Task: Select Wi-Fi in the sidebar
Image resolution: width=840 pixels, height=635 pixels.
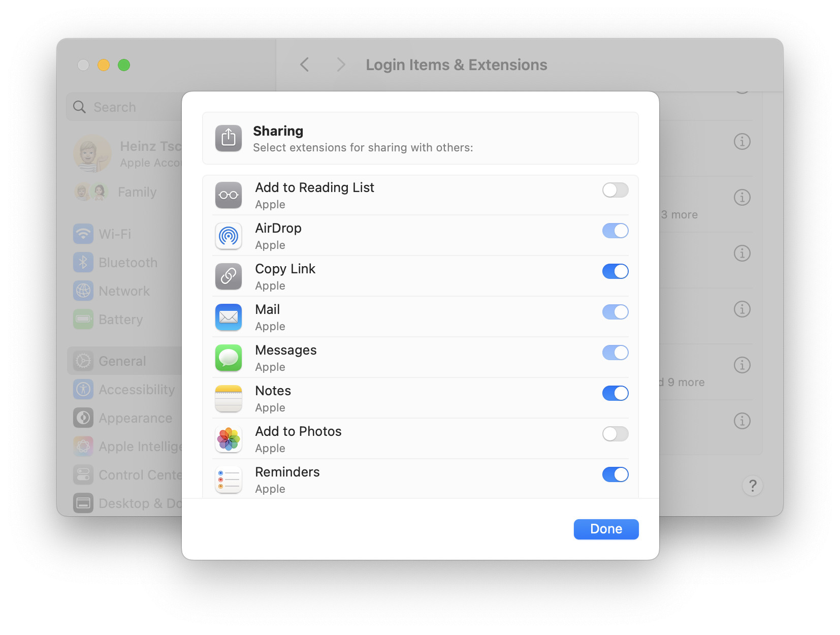Action: pos(124,234)
